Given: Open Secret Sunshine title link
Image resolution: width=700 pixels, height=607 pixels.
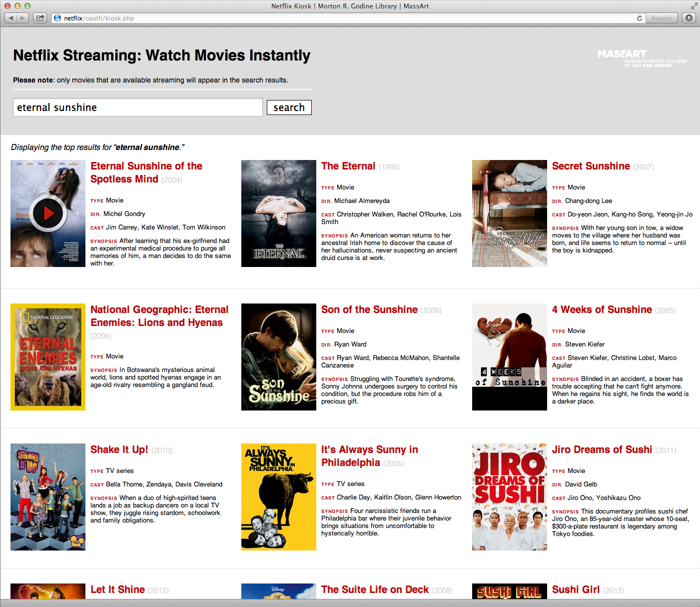Looking at the screenshot, I should [591, 166].
